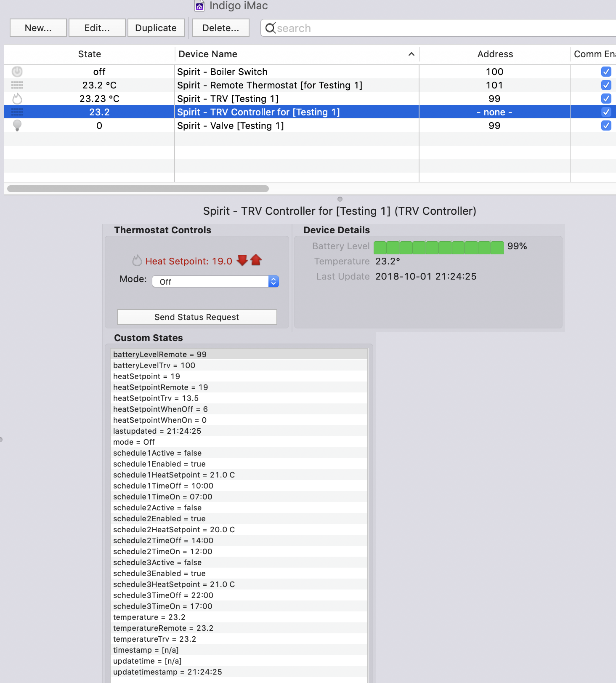Click Send Status Request button
Screen dimensions: 616x683
tap(197, 317)
